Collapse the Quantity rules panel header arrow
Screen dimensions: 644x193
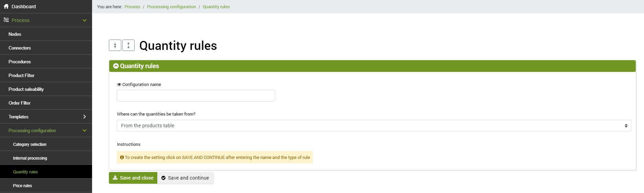coord(116,66)
